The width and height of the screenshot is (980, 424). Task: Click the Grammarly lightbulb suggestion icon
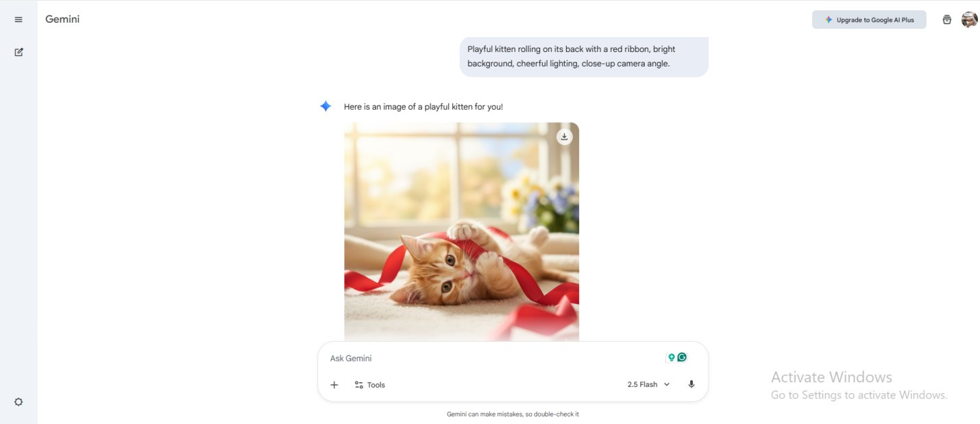672,358
